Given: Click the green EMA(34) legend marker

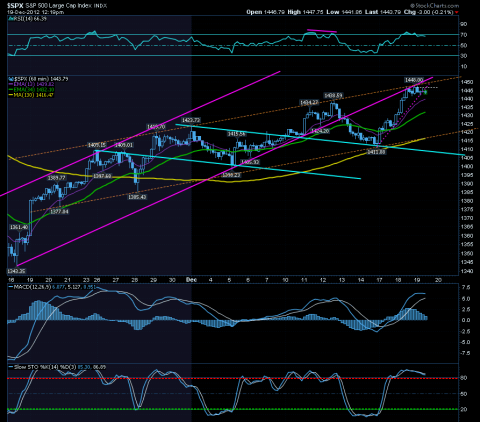Looking at the screenshot, I should [x=10, y=90].
